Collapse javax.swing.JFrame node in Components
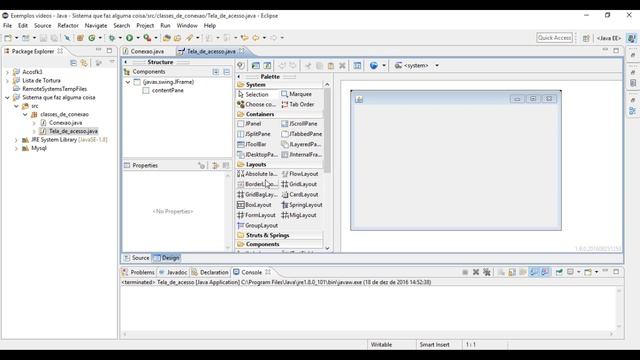640x360 pixels. coord(128,82)
